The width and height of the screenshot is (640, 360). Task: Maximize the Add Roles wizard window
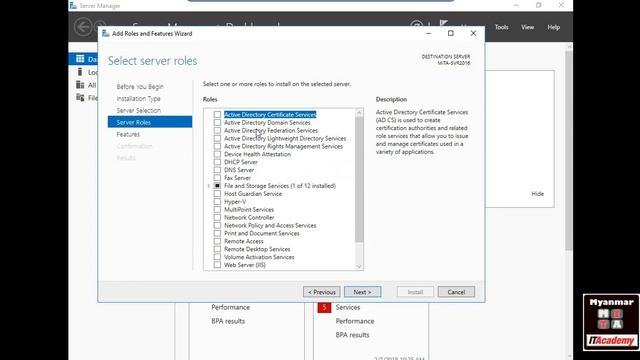pos(451,33)
